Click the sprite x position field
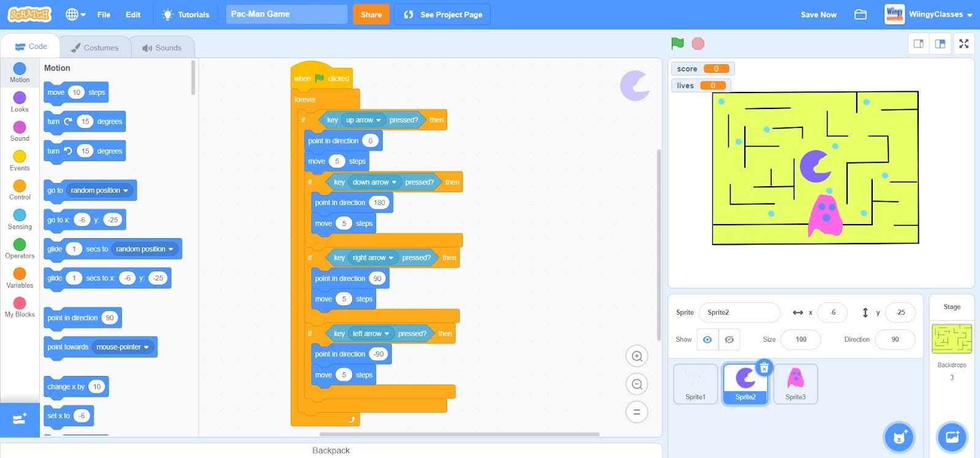980x458 pixels. [x=832, y=312]
